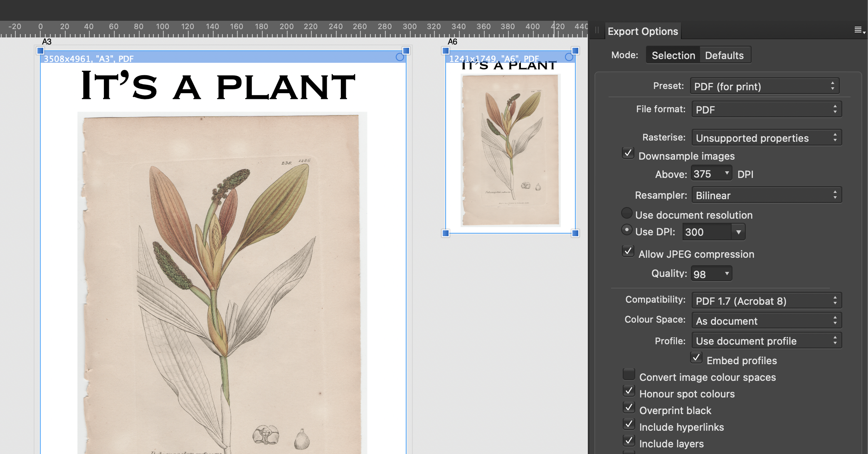Image resolution: width=868 pixels, height=454 pixels.
Task: Select the top-right handle of A6 slice
Action: (575, 51)
